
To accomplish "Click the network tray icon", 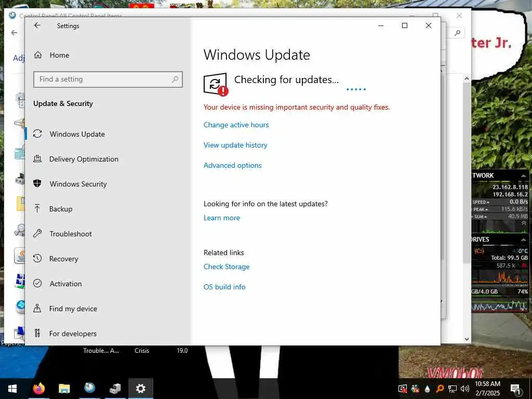I will (x=453, y=389).
